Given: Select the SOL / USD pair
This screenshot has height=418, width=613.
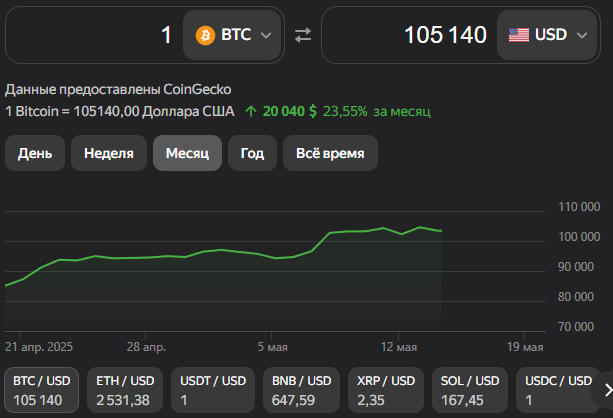Looking at the screenshot, I should coord(470,390).
